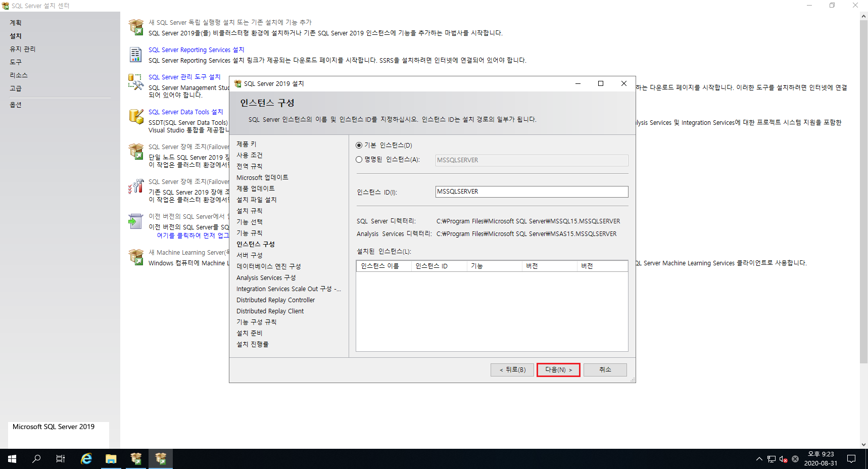Click the add node to failover cluster icon
Image resolution: width=868 pixels, height=469 pixels.
pos(136,186)
